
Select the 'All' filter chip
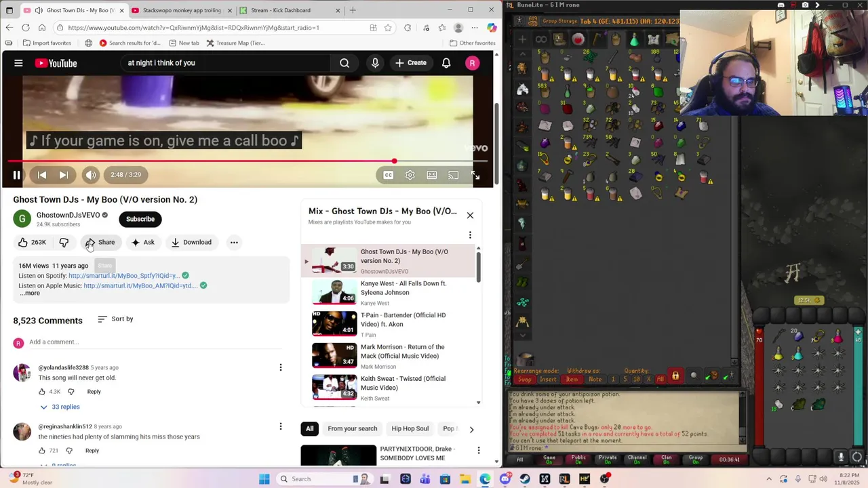click(x=309, y=428)
